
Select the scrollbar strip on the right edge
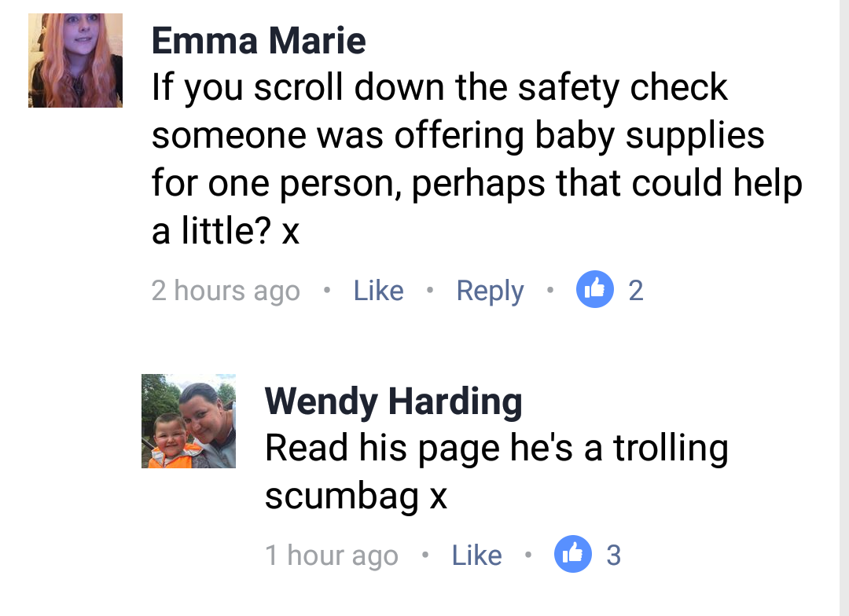click(844, 308)
